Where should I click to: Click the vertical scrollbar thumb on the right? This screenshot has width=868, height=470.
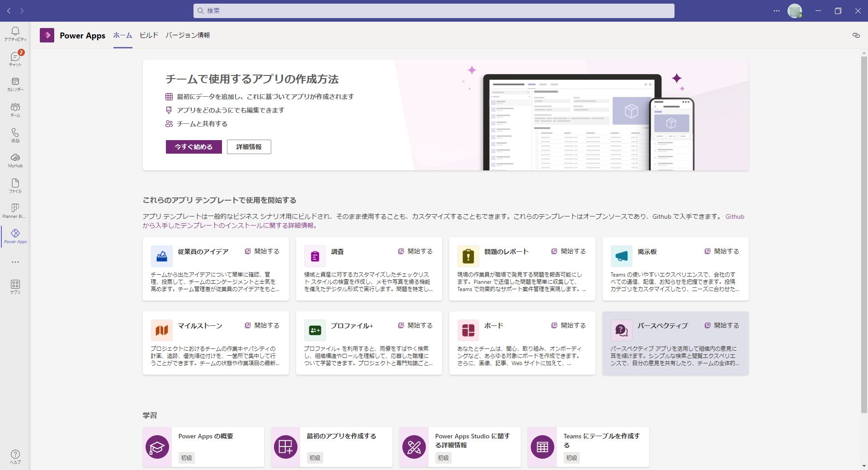click(864, 235)
